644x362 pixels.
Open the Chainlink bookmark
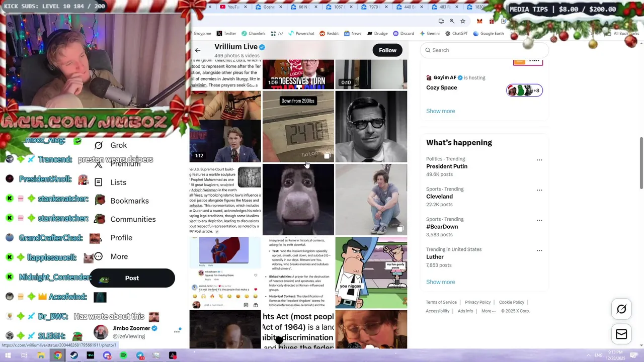pos(253,34)
